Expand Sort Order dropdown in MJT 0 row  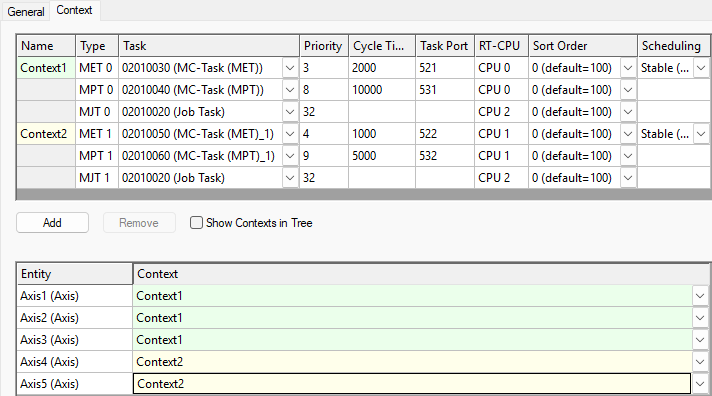[628, 112]
